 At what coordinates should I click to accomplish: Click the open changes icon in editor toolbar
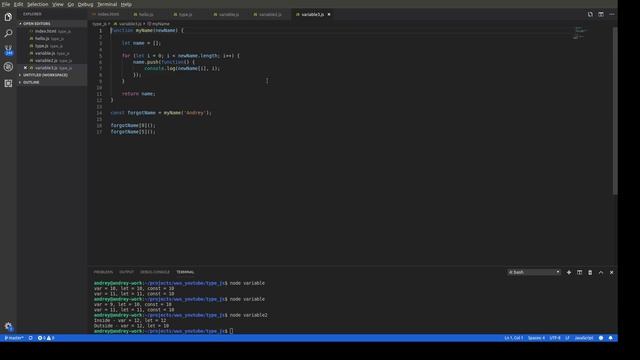pyautogui.click(x=590, y=14)
